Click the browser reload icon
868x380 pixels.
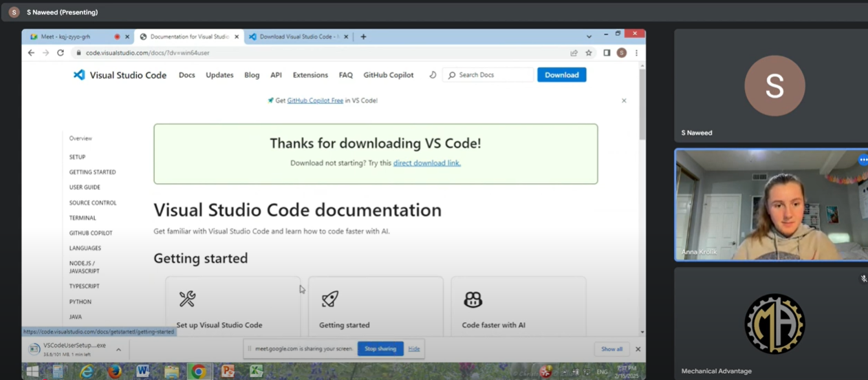[x=61, y=53]
